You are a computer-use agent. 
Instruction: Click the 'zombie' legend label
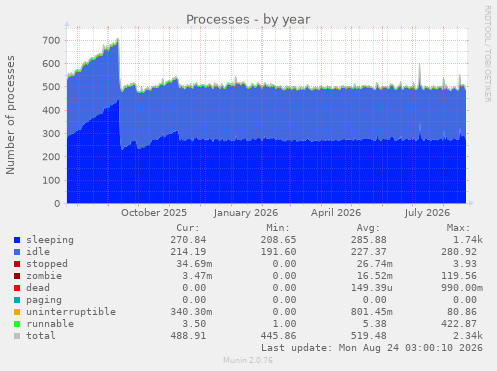[x=44, y=276]
